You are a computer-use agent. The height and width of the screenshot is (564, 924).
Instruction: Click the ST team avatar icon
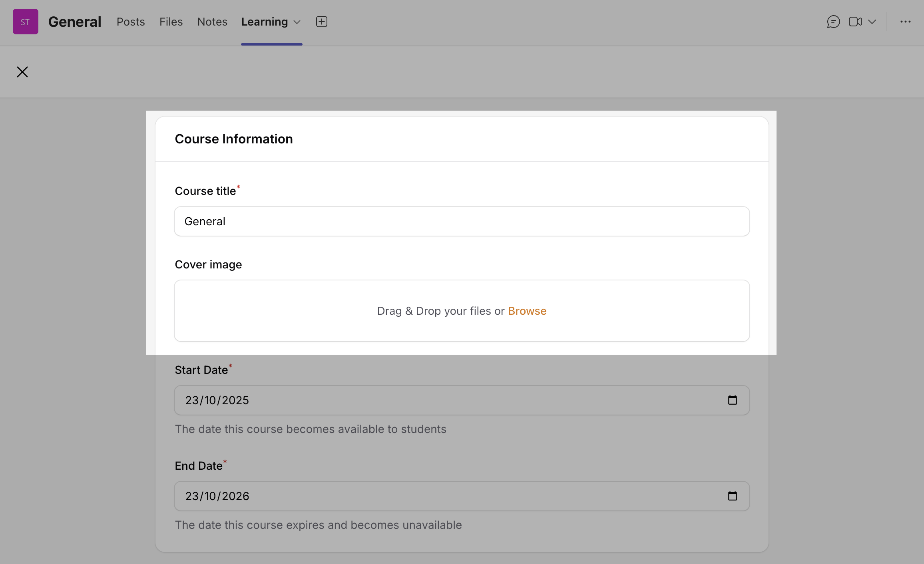coord(25,22)
